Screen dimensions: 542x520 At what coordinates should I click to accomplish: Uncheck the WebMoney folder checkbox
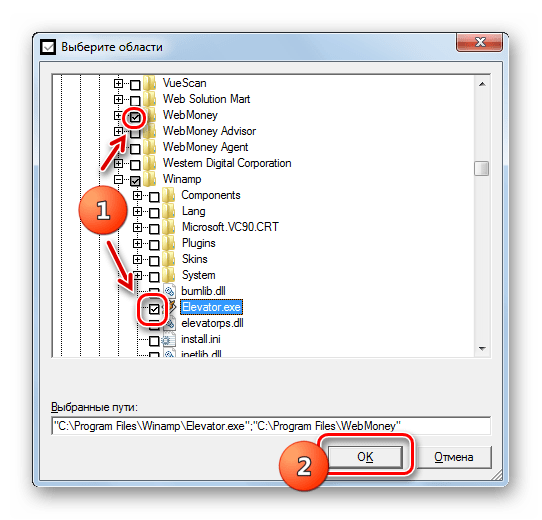(x=135, y=118)
